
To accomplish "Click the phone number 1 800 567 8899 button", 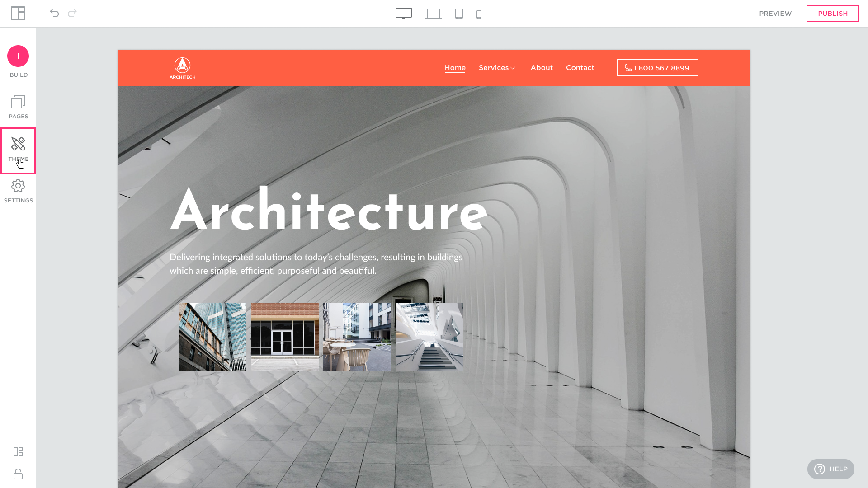I will (x=657, y=68).
